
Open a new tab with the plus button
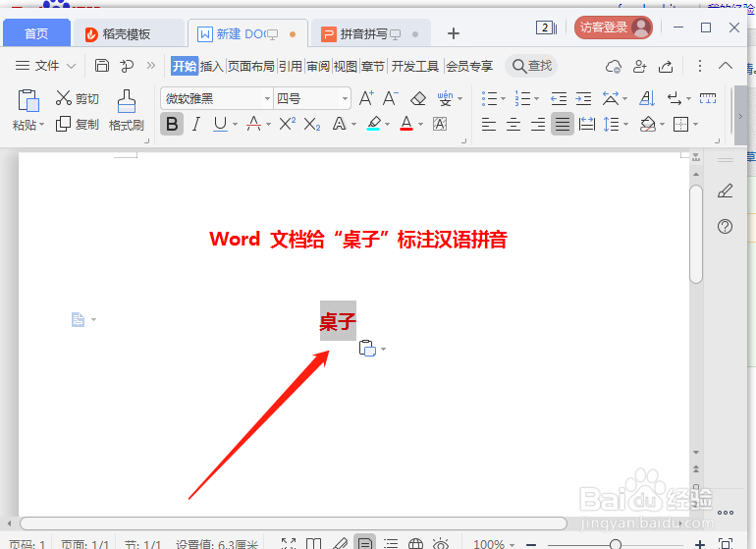point(454,33)
